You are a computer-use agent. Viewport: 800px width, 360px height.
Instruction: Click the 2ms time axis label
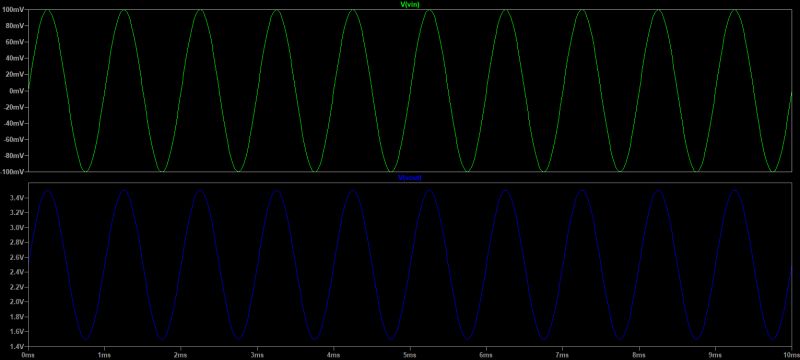[181, 355]
